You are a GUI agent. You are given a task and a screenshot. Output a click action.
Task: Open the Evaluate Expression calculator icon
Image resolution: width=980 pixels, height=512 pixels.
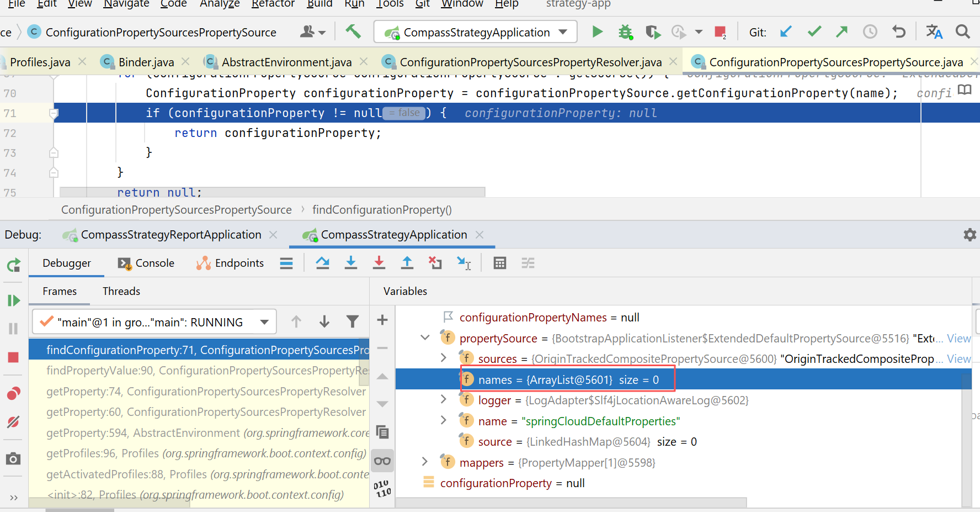tap(500, 263)
